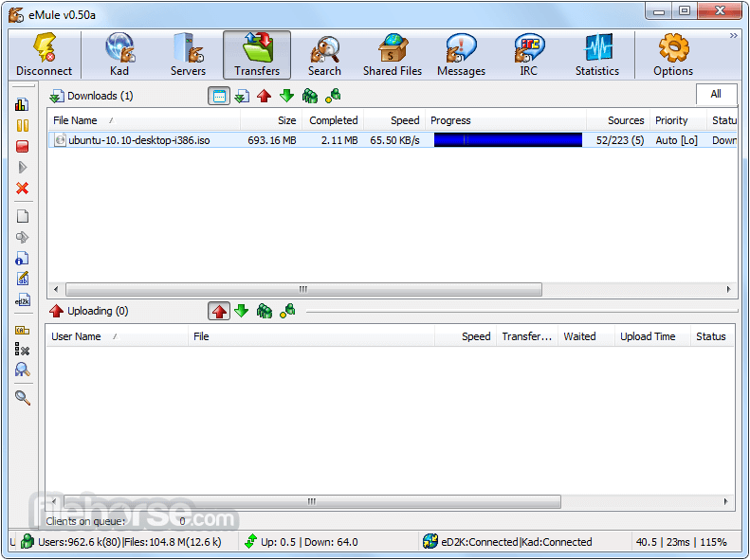This screenshot has height=560, width=750.
Task: Open the Uploading (0) header dropdown
Action: [x=89, y=311]
